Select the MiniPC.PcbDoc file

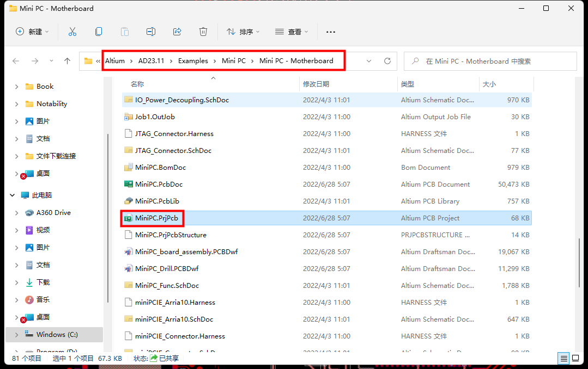click(x=159, y=184)
